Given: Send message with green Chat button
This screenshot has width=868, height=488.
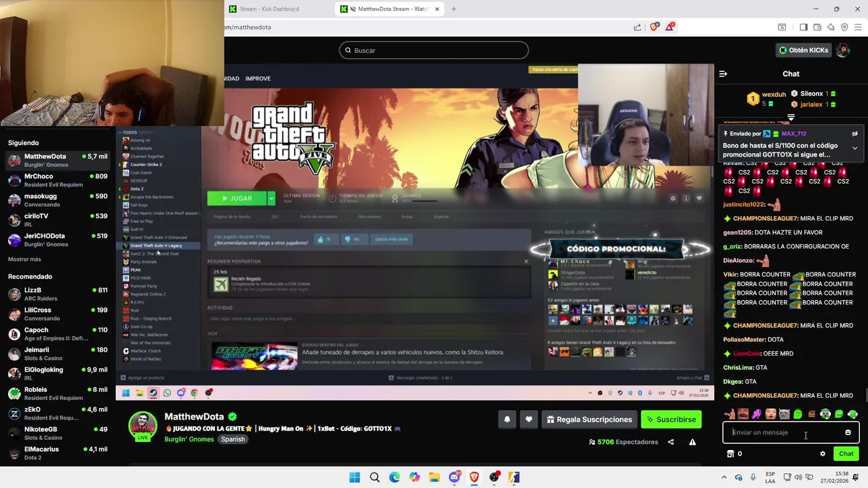Looking at the screenshot, I should (846, 454).
